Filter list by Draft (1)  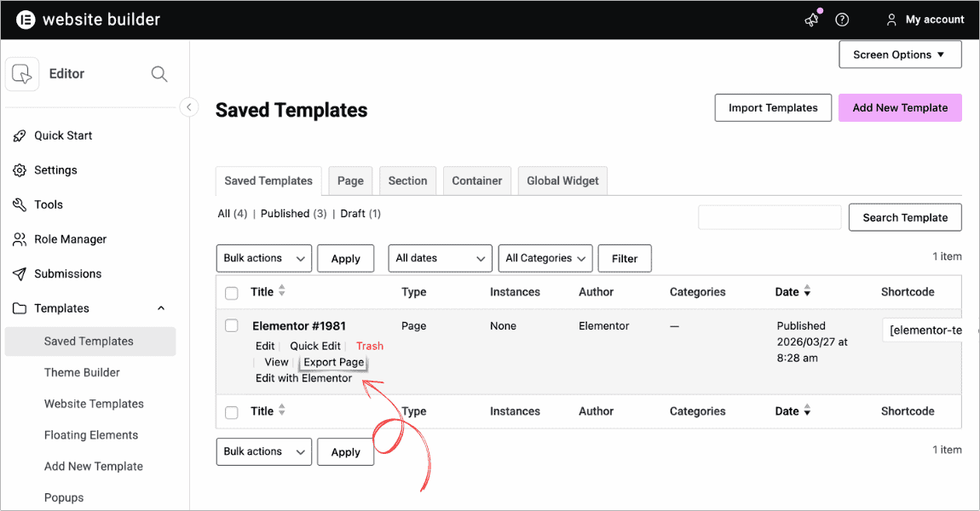click(x=360, y=214)
